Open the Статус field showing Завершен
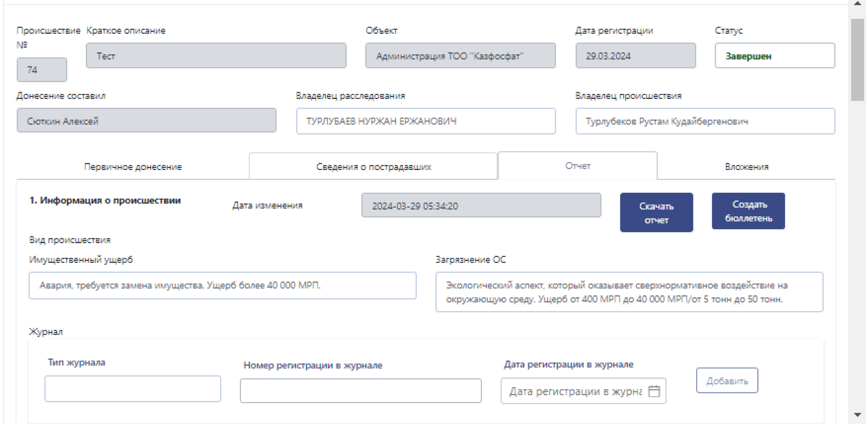 pyautogui.click(x=775, y=56)
